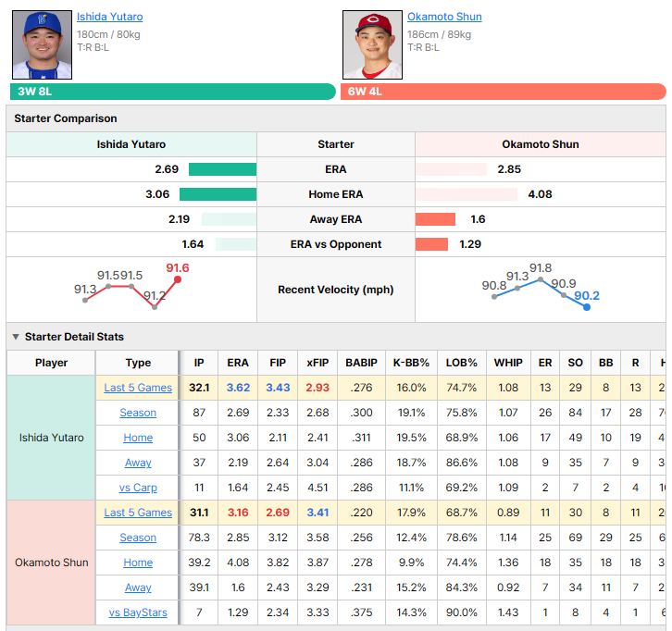Click vs Carp xFIP value 4.51
Screen dimensions: 672x631
click(x=317, y=488)
